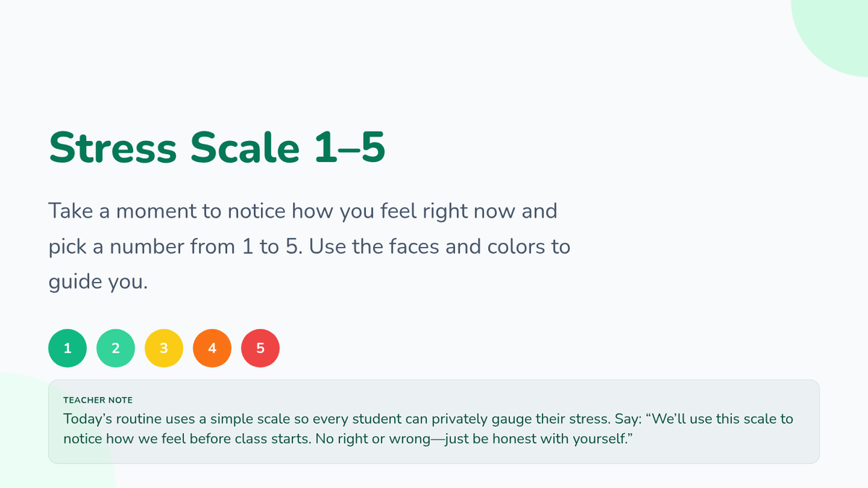Image resolution: width=868 pixels, height=488 pixels.
Task: Select the orange number 4 circle
Action: [212, 348]
